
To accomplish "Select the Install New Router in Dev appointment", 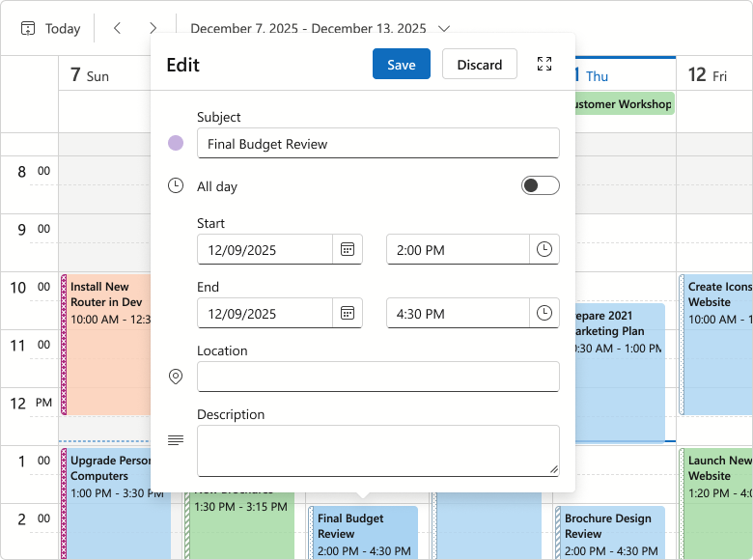I will pyautogui.click(x=105, y=345).
